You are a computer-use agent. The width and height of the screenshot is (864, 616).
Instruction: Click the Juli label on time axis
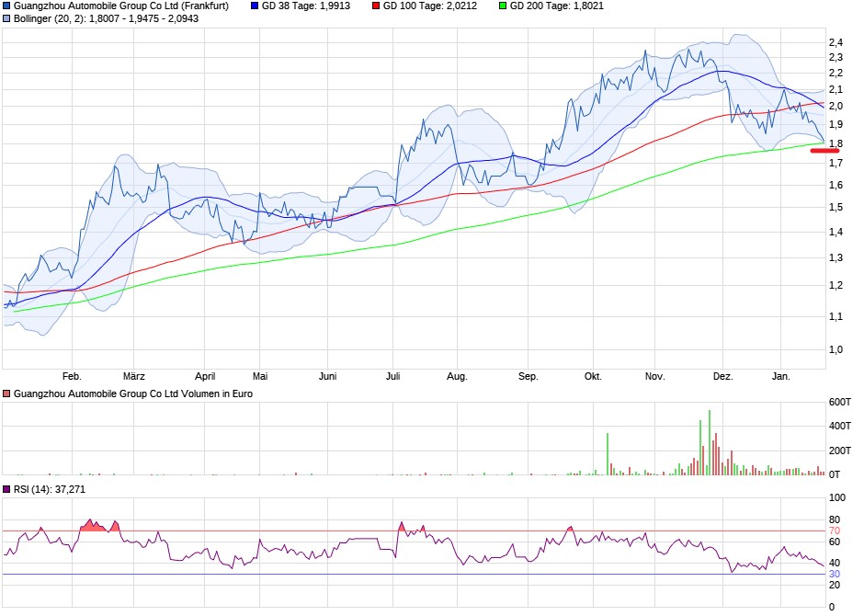[x=392, y=376]
